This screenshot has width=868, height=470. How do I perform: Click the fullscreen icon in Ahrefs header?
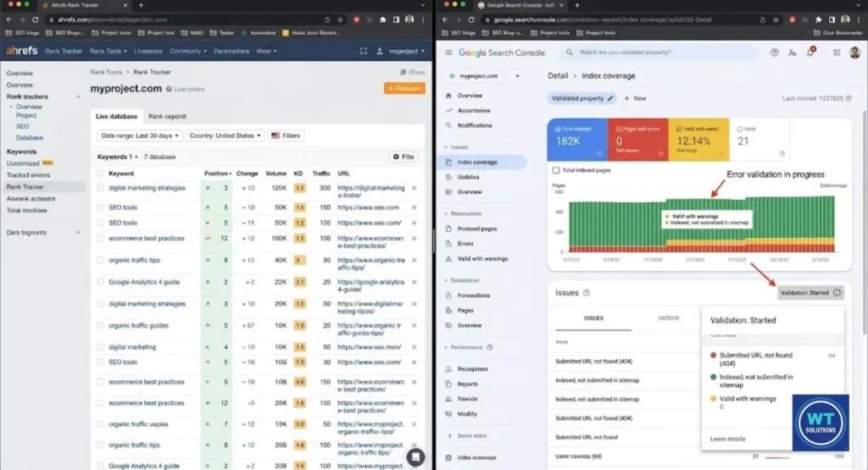click(x=364, y=51)
